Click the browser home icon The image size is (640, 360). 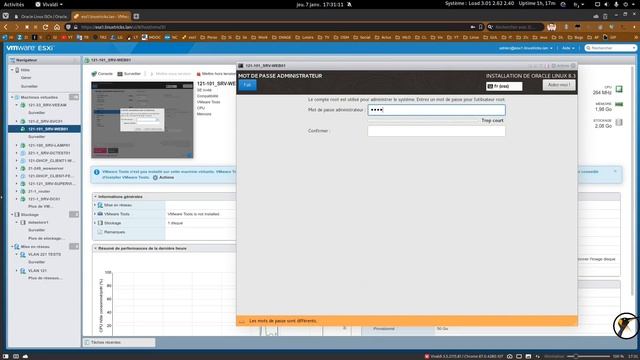[x=57, y=27]
